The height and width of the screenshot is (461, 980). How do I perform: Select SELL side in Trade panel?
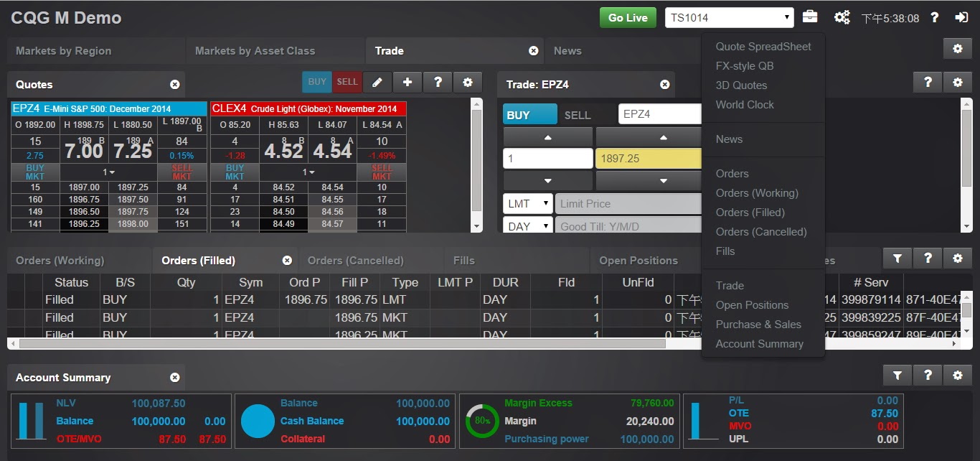(578, 115)
